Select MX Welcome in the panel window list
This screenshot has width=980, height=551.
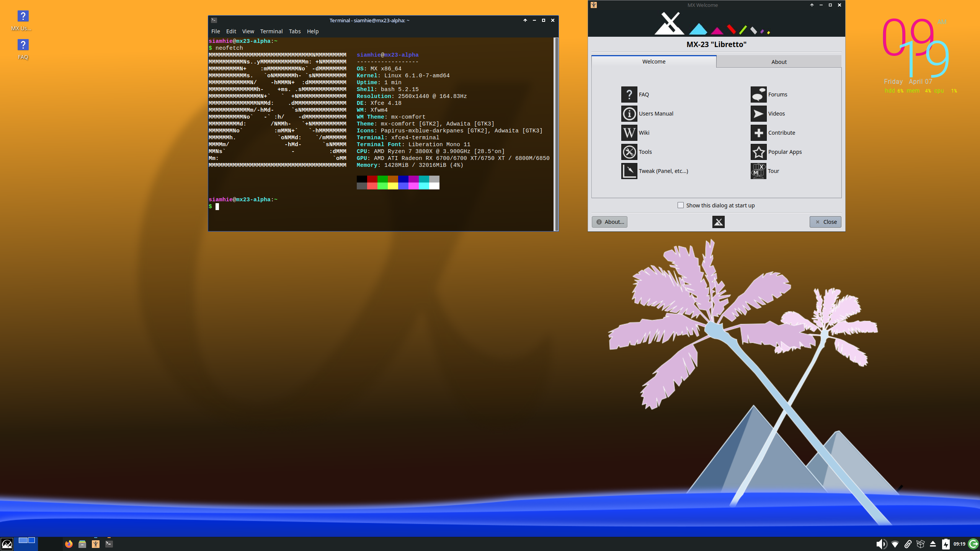(x=95, y=544)
